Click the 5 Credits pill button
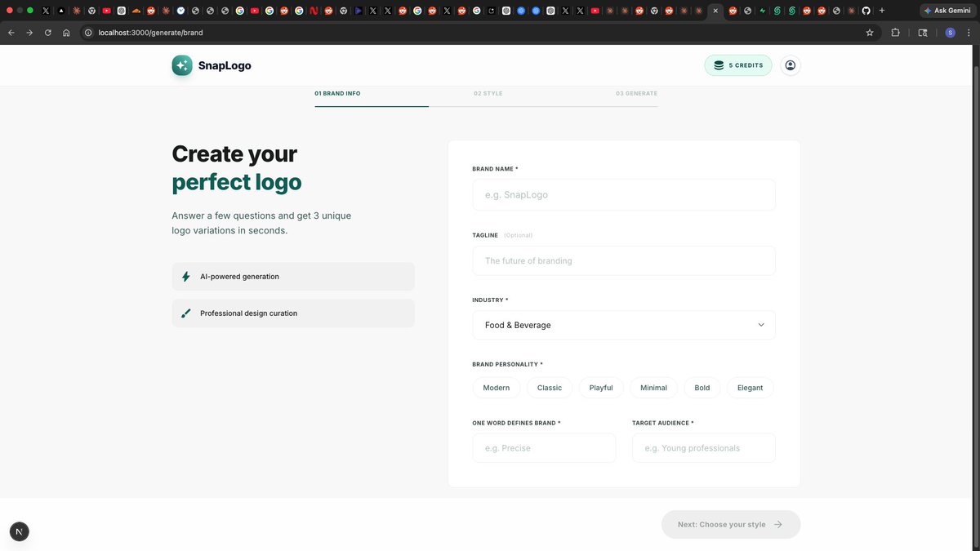 738,65
